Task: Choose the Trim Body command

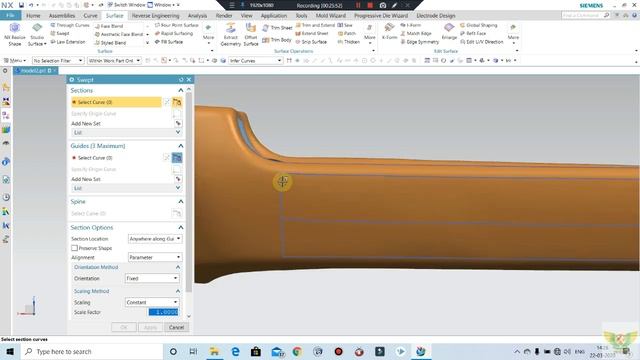Action: click(x=277, y=40)
